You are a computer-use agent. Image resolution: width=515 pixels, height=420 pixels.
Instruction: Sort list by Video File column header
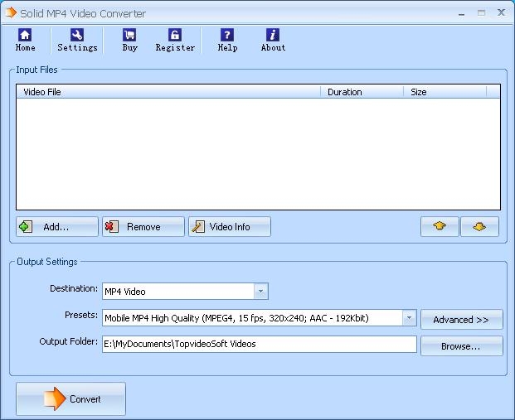(x=168, y=92)
